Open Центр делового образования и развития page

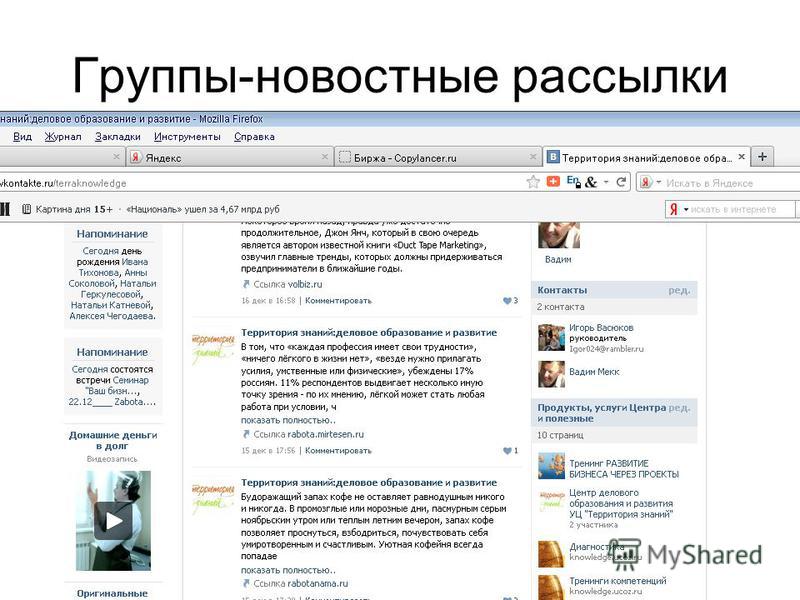621,504
